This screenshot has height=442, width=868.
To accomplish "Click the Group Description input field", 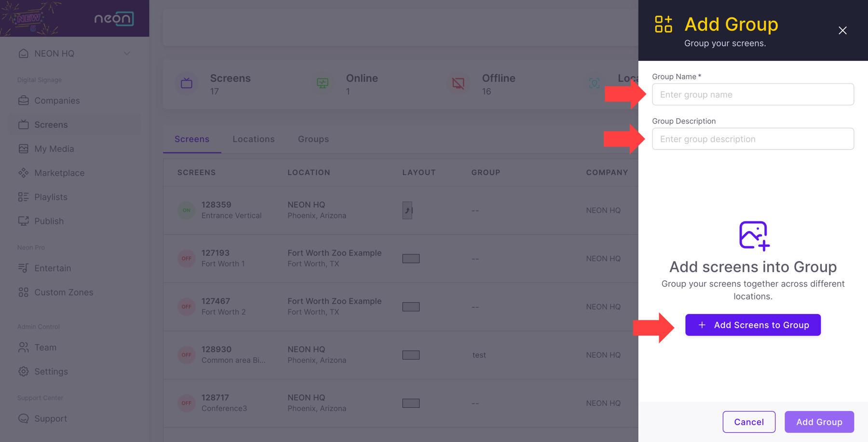I will [x=752, y=139].
